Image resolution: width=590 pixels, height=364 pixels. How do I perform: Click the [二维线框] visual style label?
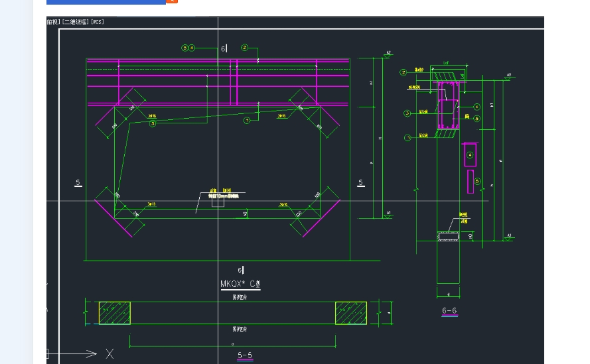(x=75, y=22)
